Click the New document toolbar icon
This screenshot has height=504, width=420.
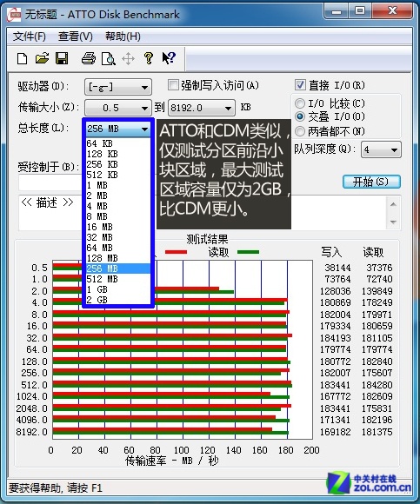coord(22,58)
